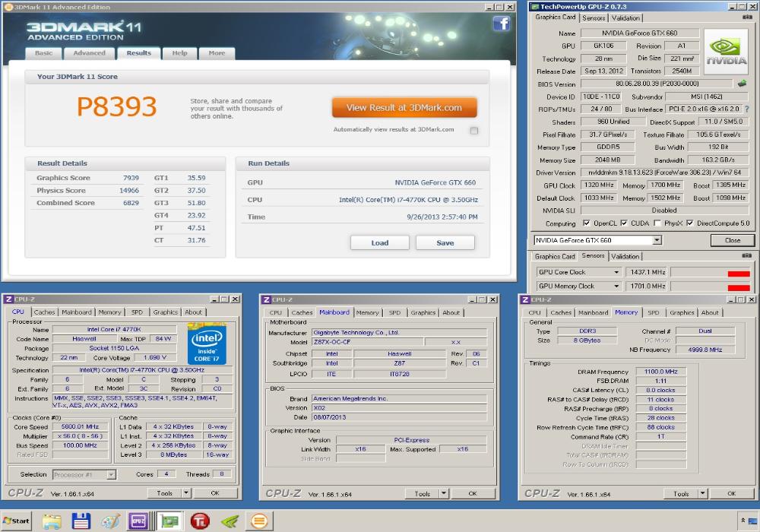Toggle the DirectCompute 5.0 checkbox
The height and width of the screenshot is (532, 760).
(690, 223)
